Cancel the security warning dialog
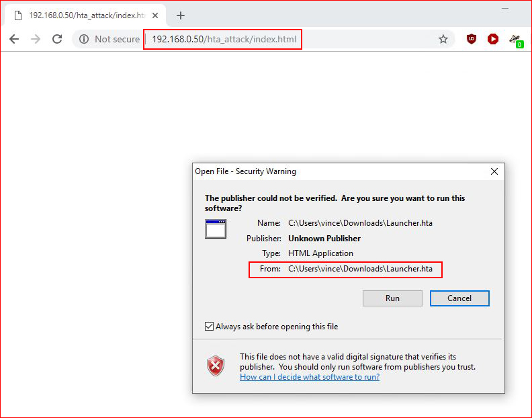The height and width of the screenshot is (418, 532). (x=459, y=298)
